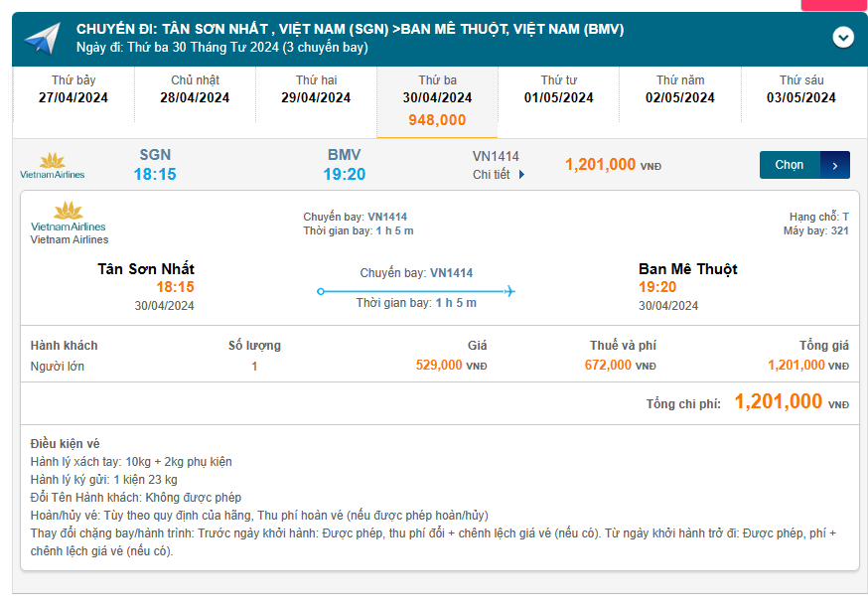This screenshot has height=606, width=868.
Task: Expand flight details via Chi tiết link
Action: click(x=492, y=174)
